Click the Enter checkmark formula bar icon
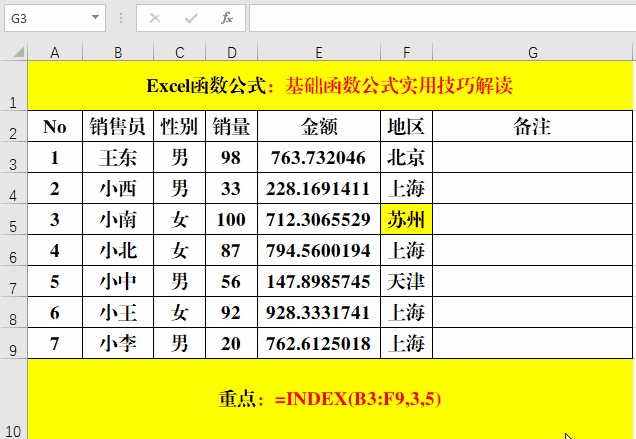Viewport: 636px width, 439px height. tap(191, 18)
